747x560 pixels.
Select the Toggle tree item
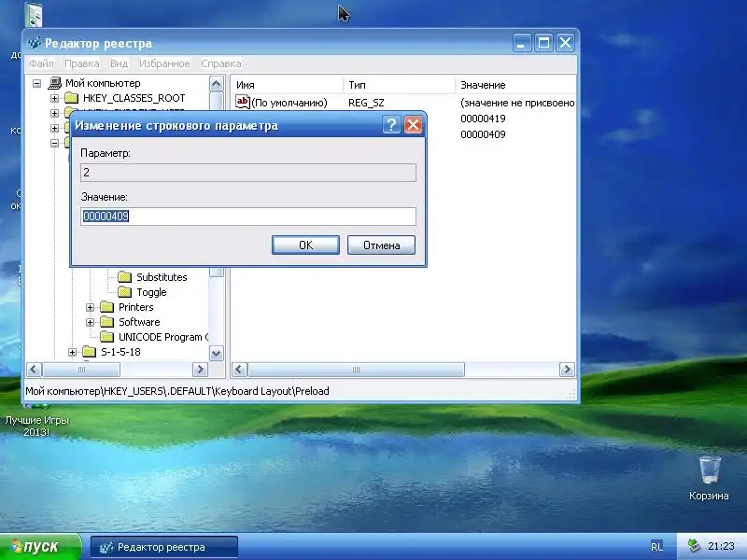[x=151, y=292]
